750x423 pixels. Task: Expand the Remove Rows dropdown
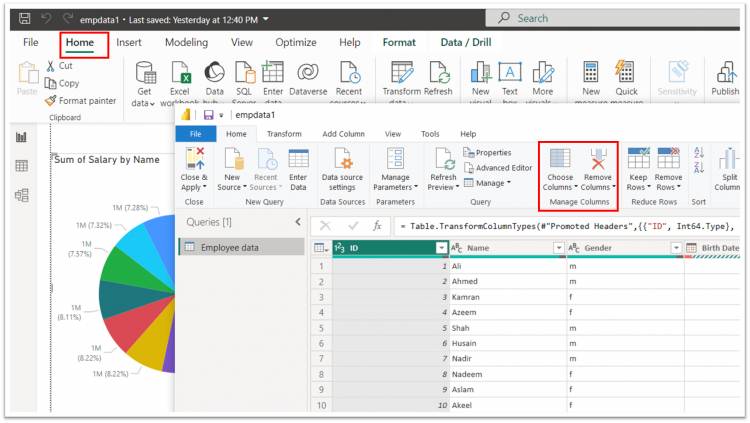679,187
